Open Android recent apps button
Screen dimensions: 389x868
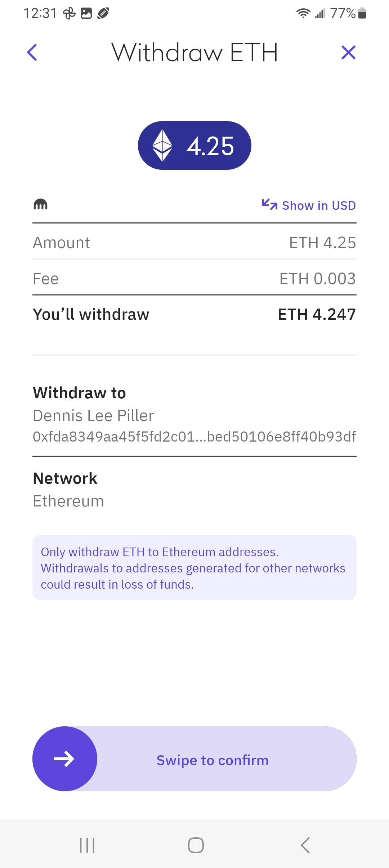click(x=87, y=845)
